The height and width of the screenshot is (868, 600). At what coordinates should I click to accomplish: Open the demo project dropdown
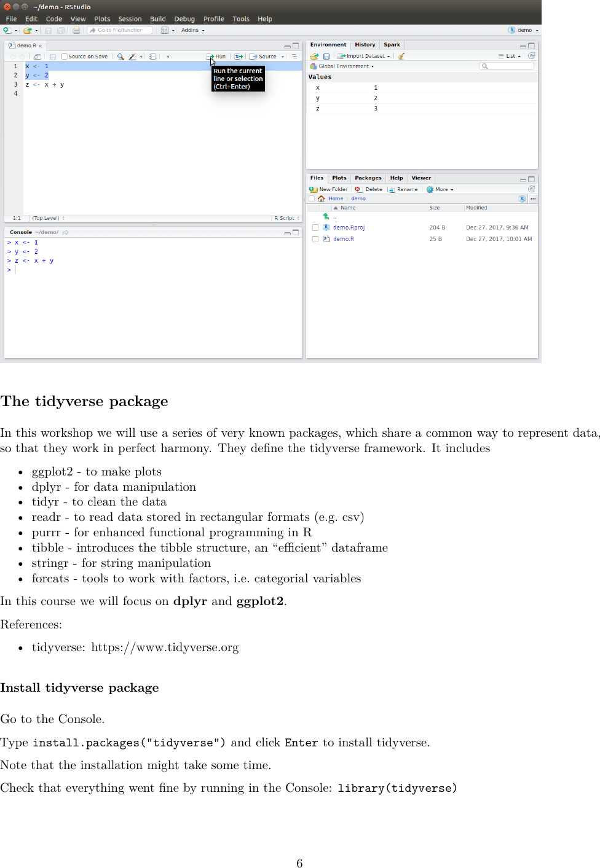(x=523, y=30)
